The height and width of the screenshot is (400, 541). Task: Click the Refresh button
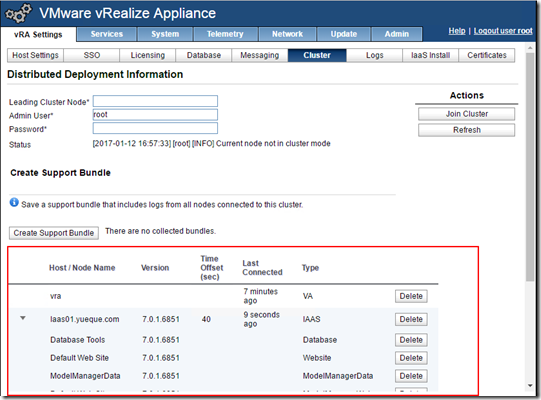coord(466,130)
